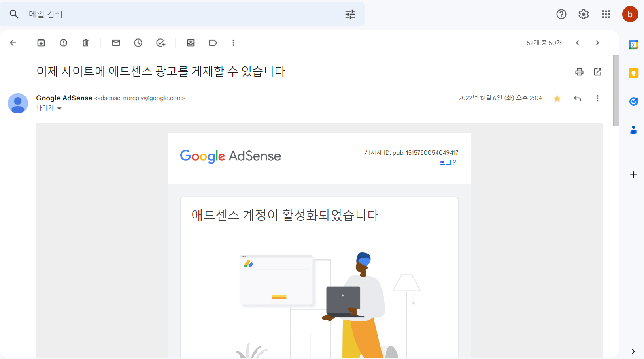Screen dimensions: 644x359
Task: Open the account avatar labeled b
Action: (630, 14)
